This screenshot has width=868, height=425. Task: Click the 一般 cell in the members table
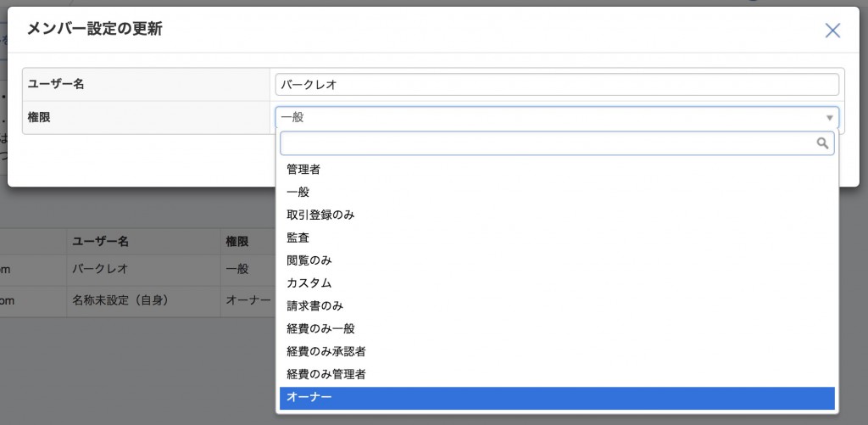click(x=237, y=269)
